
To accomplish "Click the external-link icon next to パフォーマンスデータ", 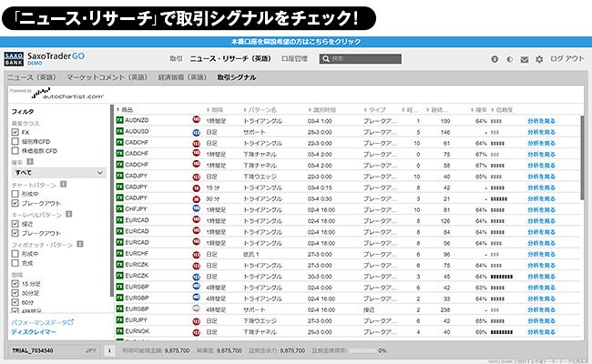I will click(71, 322).
